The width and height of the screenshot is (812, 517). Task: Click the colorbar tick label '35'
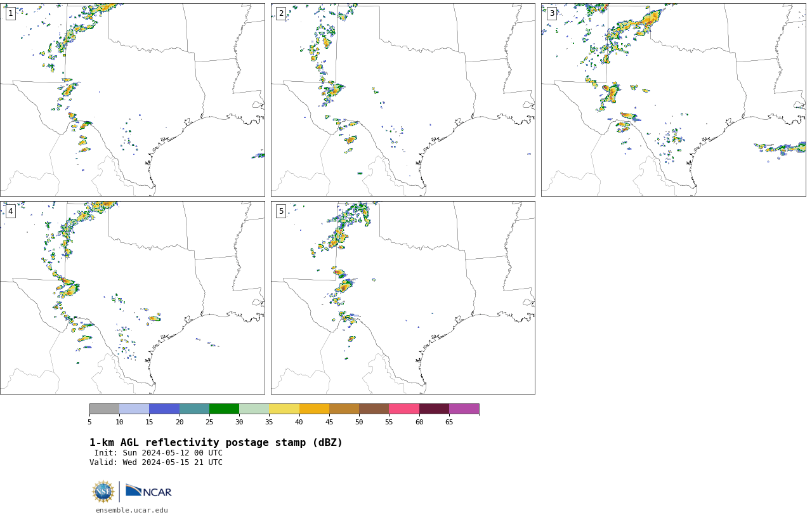(269, 422)
